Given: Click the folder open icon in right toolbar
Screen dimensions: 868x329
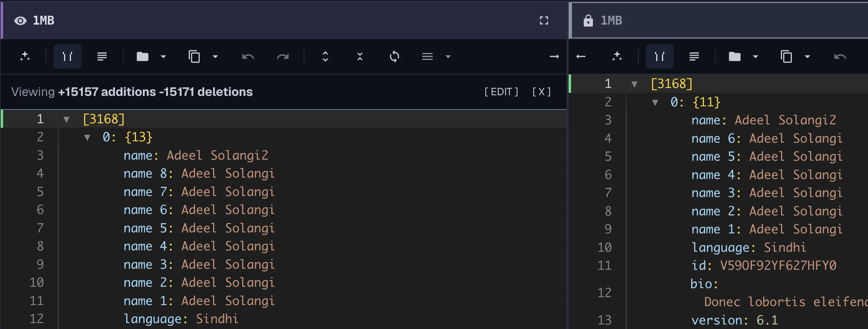Looking at the screenshot, I should point(735,56).
